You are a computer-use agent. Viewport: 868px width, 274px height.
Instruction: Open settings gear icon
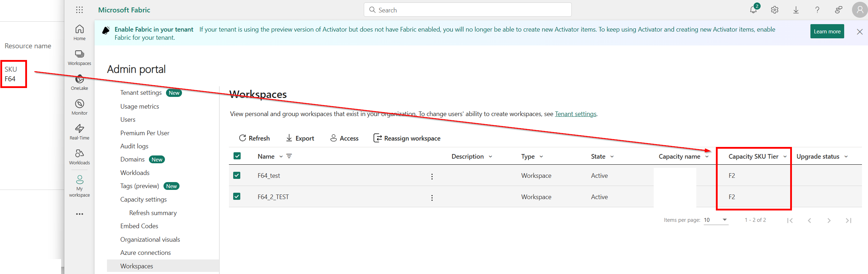[x=775, y=10]
